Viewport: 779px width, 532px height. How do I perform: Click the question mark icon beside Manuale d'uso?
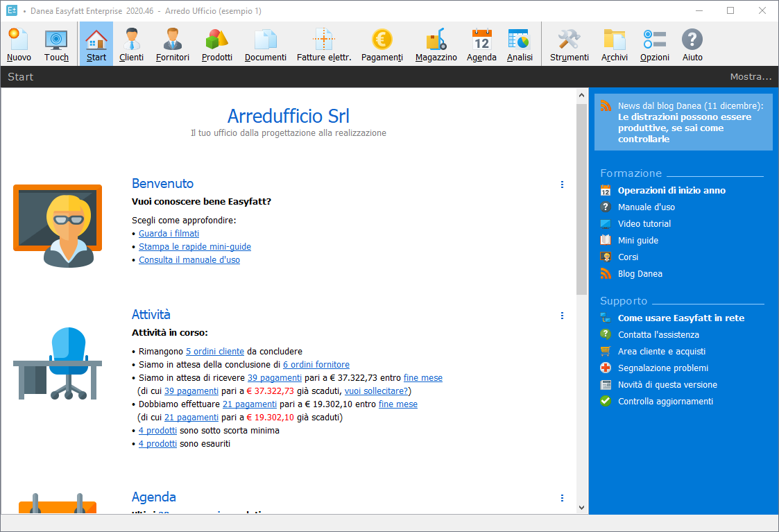point(606,207)
